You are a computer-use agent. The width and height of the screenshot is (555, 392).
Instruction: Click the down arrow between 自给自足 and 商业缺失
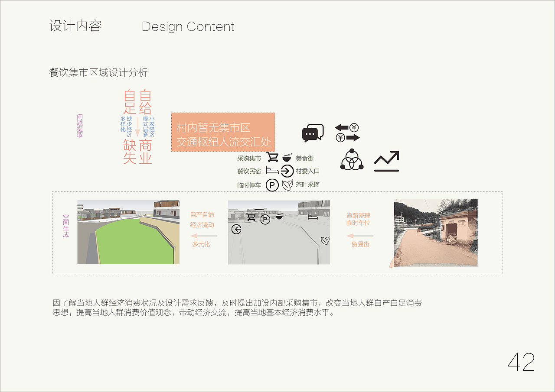[x=137, y=126]
